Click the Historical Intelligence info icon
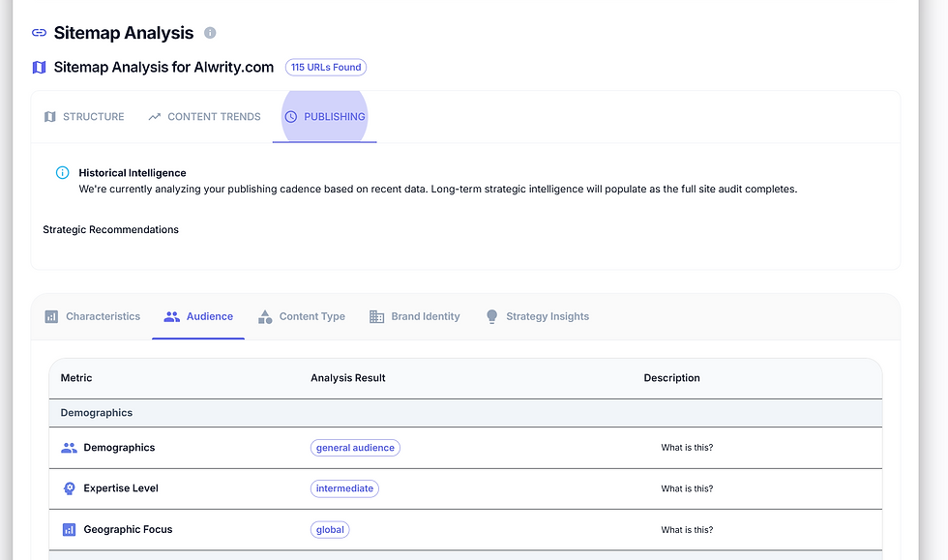Screen dimensions: 948x560 coord(62,173)
